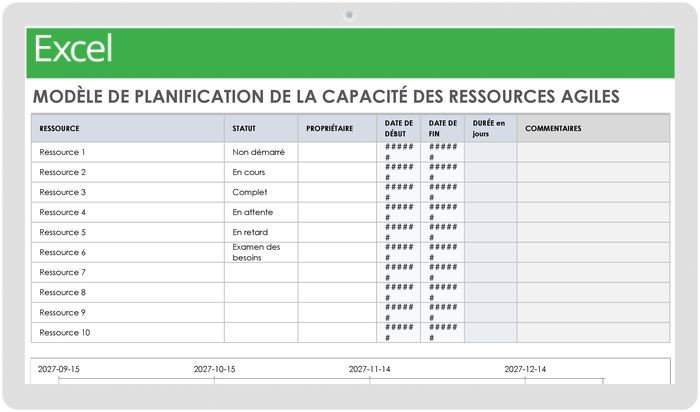Select the Ressource 1 cell
Viewport: 700px width, 412px height.
tap(128, 152)
